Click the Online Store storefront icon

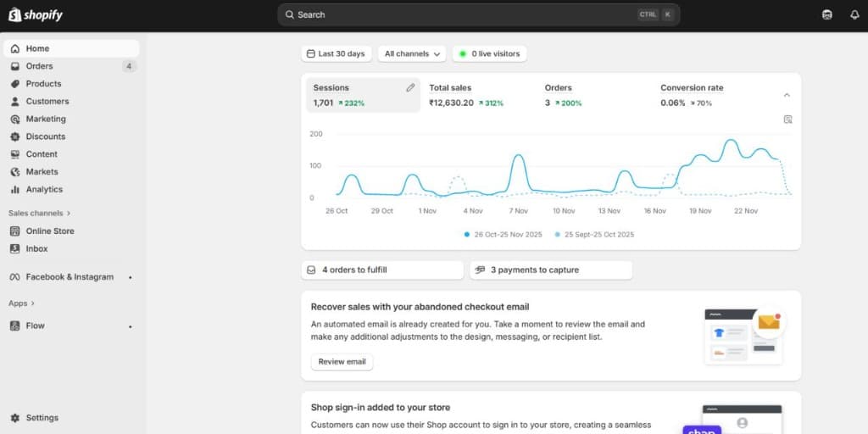(15, 231)
